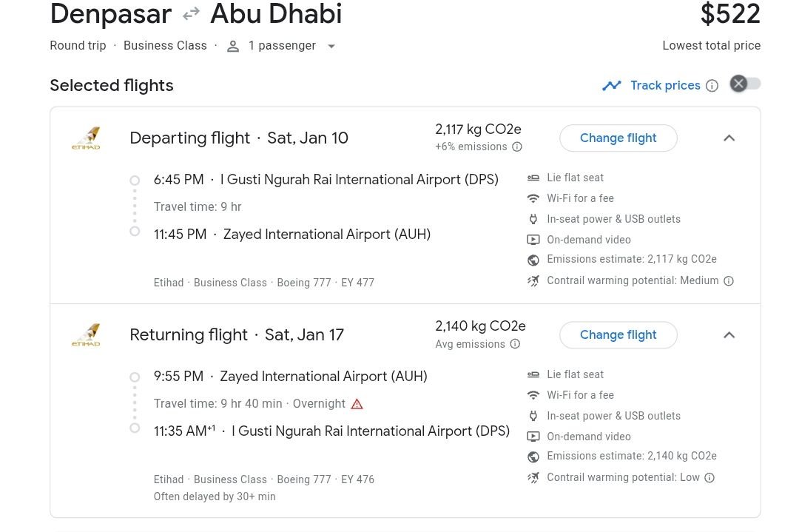Collapse the returning flight details chevron
Image resolution: width=799 pixels, height=532 pixels.
(729, 334)
